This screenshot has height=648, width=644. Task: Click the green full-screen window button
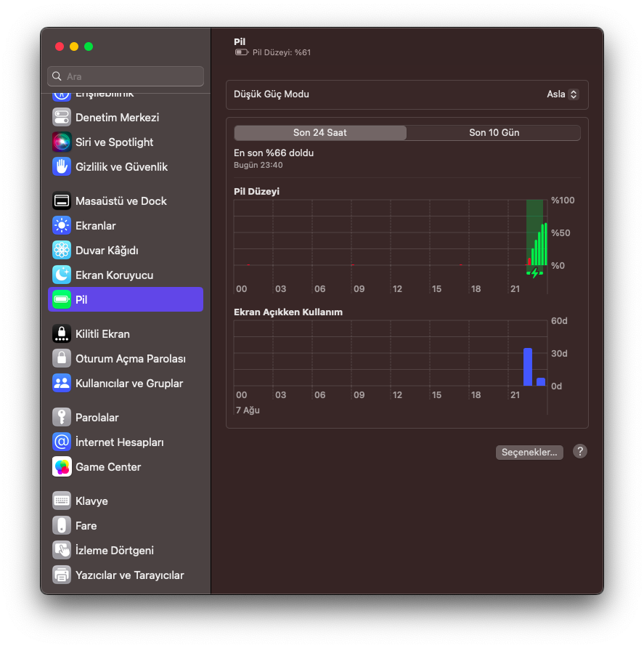pos(89,46)
